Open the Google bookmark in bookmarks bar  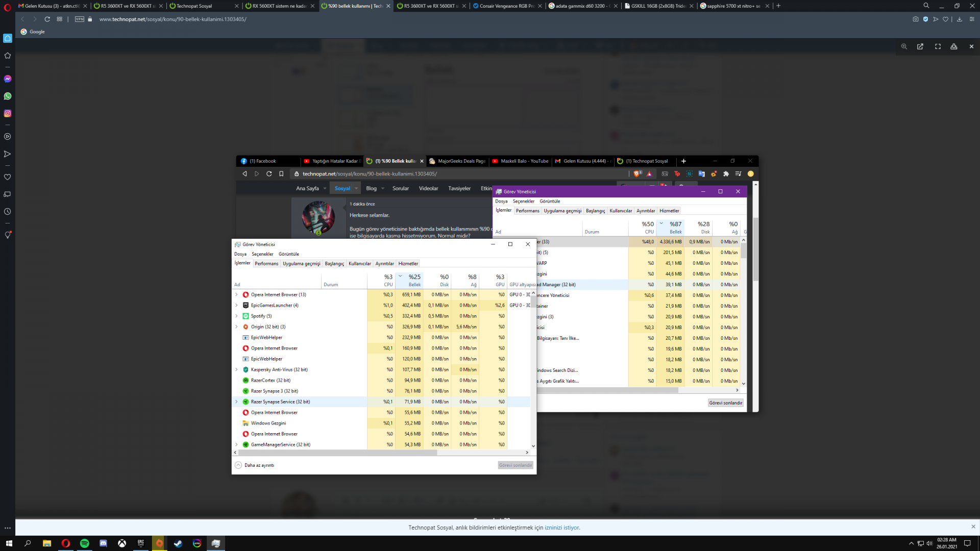coord(33,32)
